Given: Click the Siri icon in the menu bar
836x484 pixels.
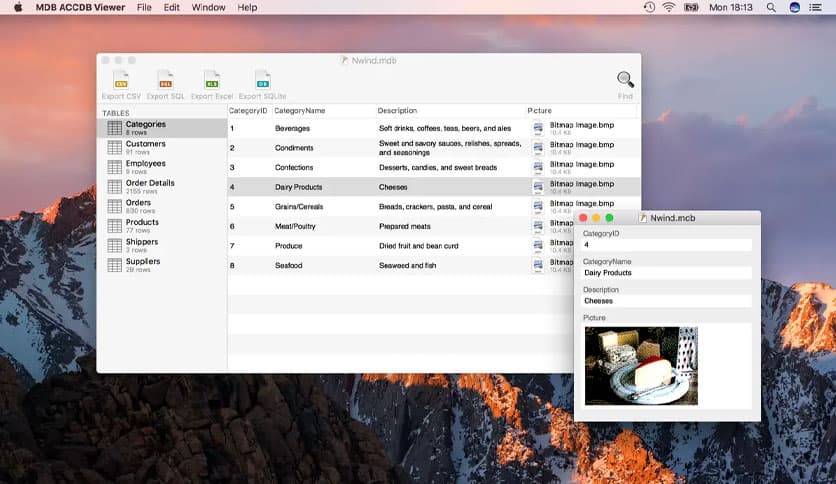Looking at the screenshot, I should 794,7.
